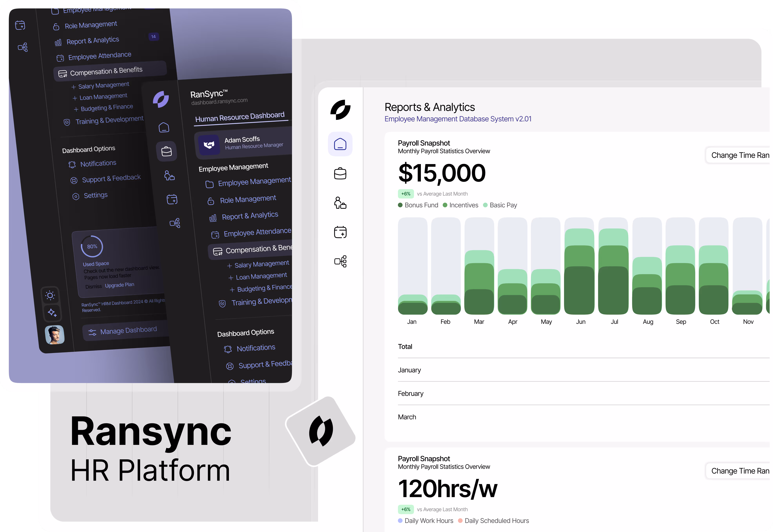Open the user icon in the front dark icon rail

(x=169, y=175)
